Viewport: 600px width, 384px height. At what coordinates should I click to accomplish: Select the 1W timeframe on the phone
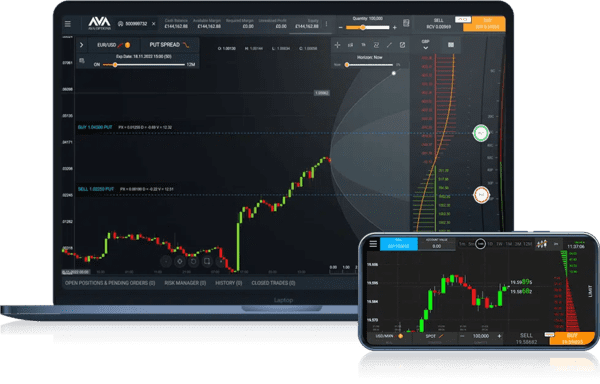(x=499, y=244)
